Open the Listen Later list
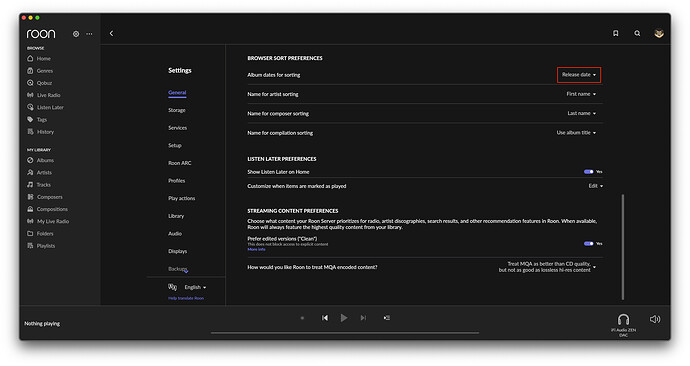 45,107
